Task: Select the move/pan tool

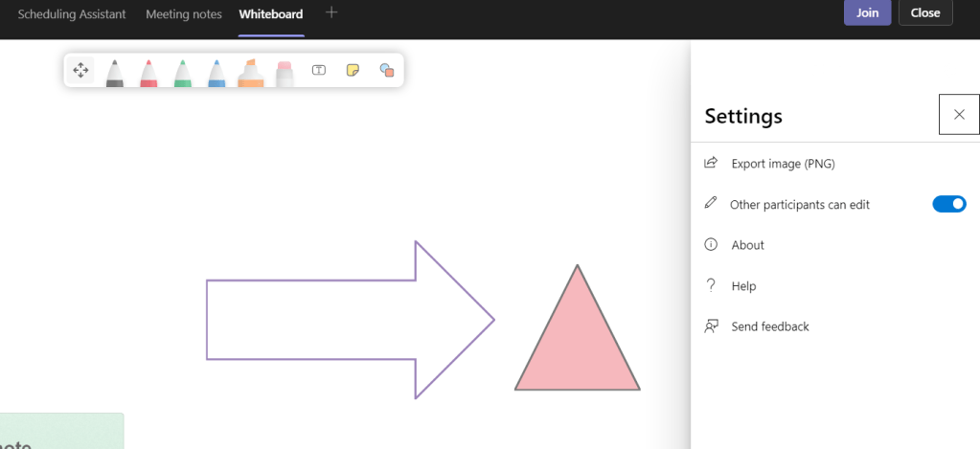Action: click(80, 70)
